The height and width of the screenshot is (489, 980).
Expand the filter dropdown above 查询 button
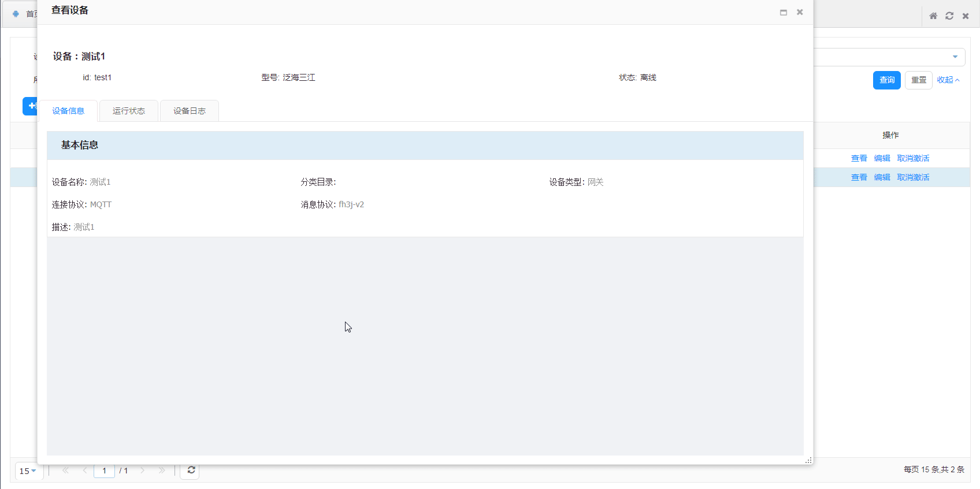(955, 57)
